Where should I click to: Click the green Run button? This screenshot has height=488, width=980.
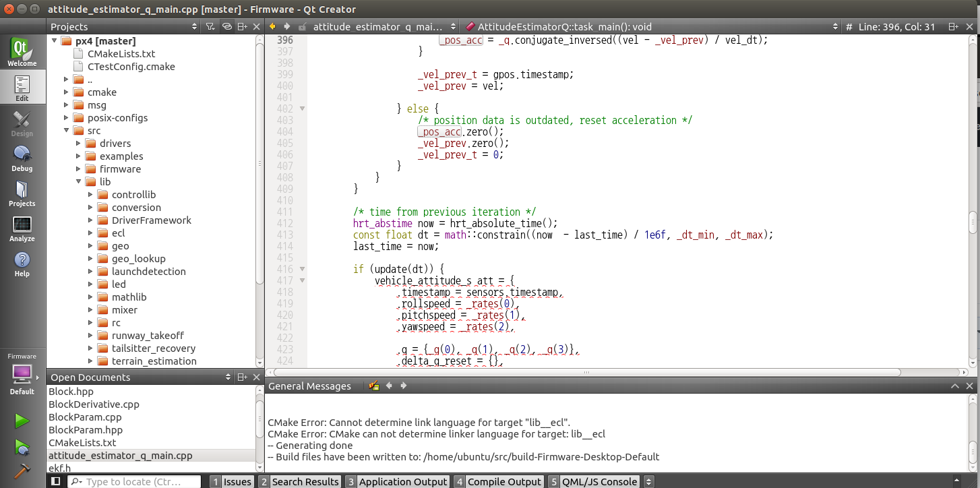pyautogui.click(x=22, y=421)
